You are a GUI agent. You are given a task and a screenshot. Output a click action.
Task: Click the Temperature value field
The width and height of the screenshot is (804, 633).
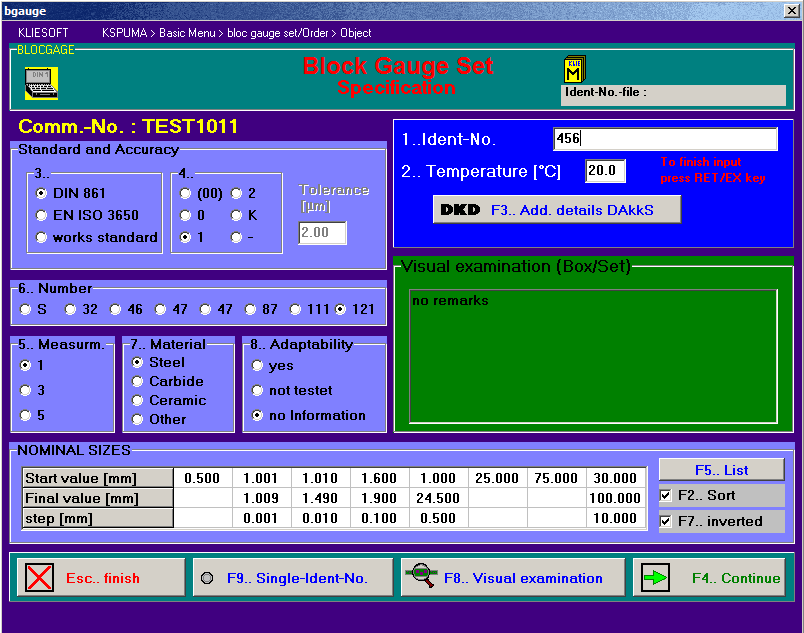605,171
